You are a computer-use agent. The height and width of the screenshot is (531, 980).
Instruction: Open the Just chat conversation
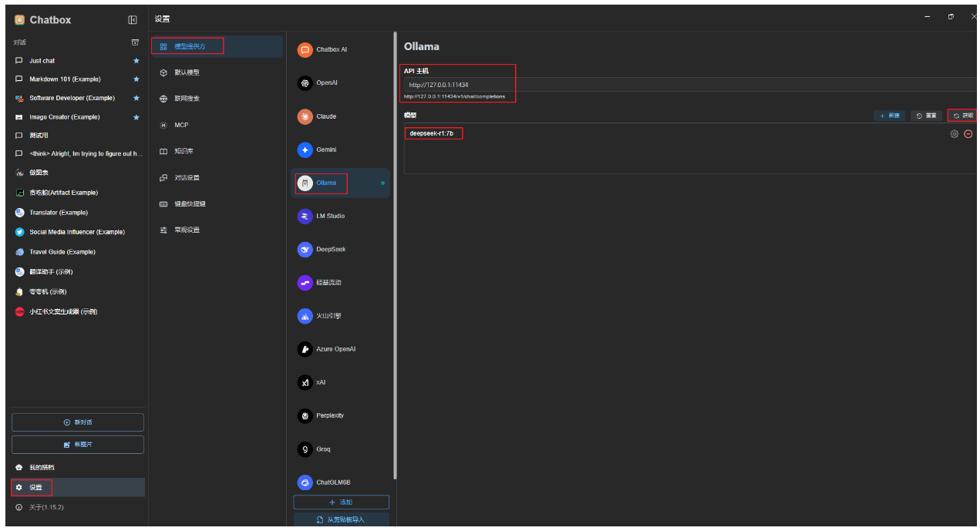(x=77, y=60)
